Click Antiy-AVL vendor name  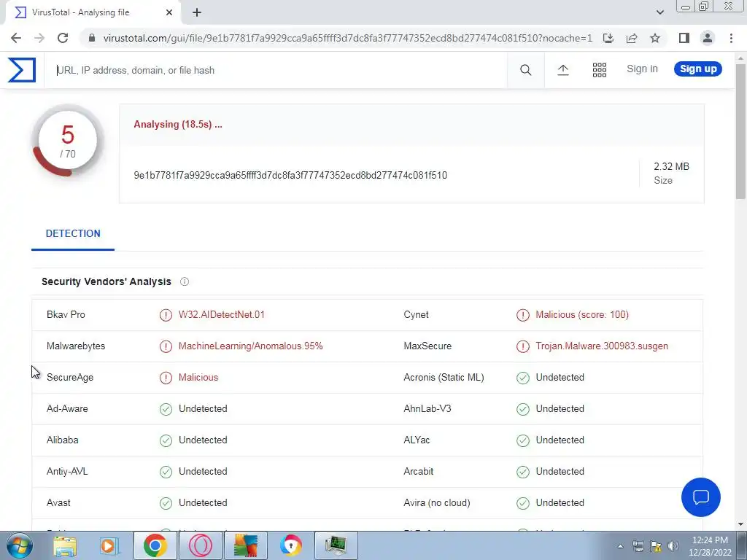(67, 472)
